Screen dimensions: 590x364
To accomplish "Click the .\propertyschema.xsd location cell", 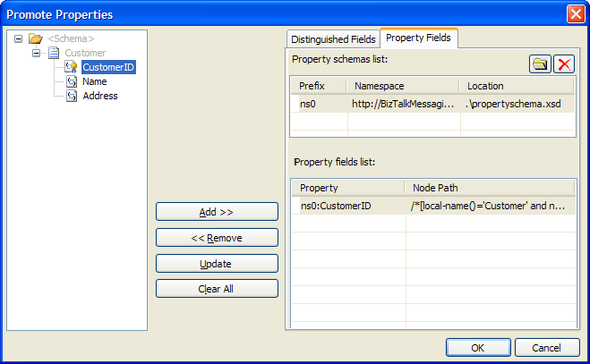I will tap(517, 104).
